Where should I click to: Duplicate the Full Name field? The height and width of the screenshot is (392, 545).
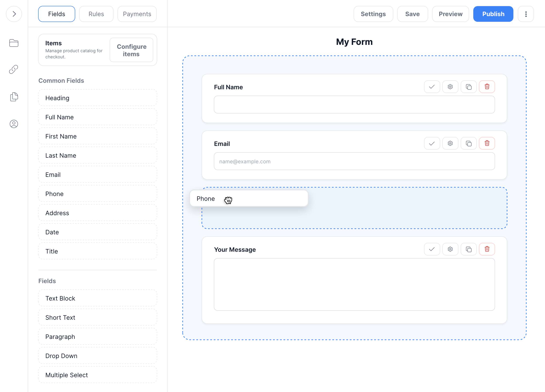[x=468, y=87]
